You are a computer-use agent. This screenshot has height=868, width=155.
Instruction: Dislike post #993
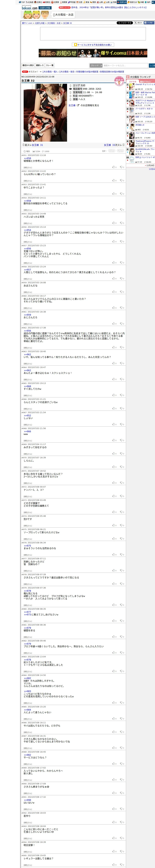[x=122, y=838]
